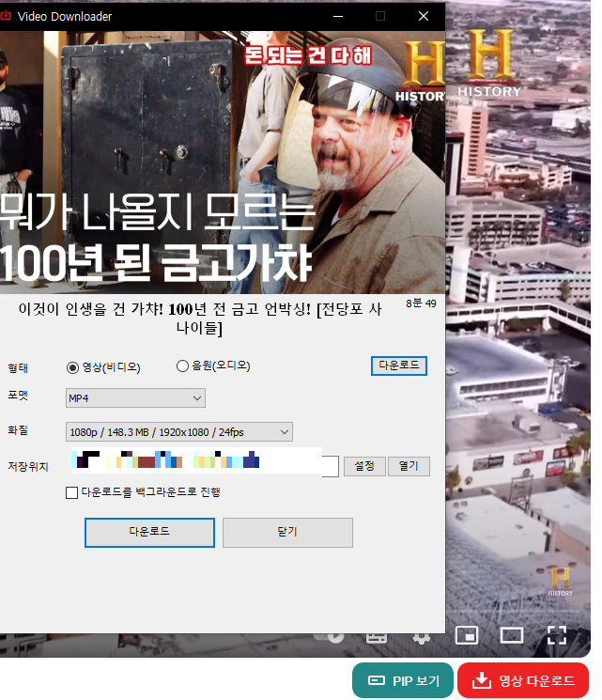Image resolution: width=602 pixels, height=700 pixels.
Task: Enable 다운로드를 백그라운드로 진행 checkbox
Action: [x=72, y=492]
